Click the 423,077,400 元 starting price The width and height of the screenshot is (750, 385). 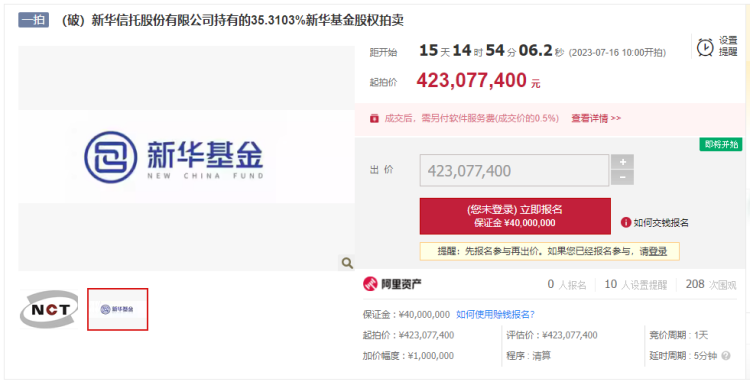[478, 80]
